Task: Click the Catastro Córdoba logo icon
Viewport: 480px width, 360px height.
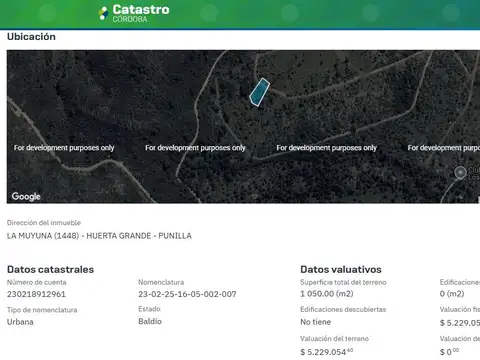Action: point(103,13)
